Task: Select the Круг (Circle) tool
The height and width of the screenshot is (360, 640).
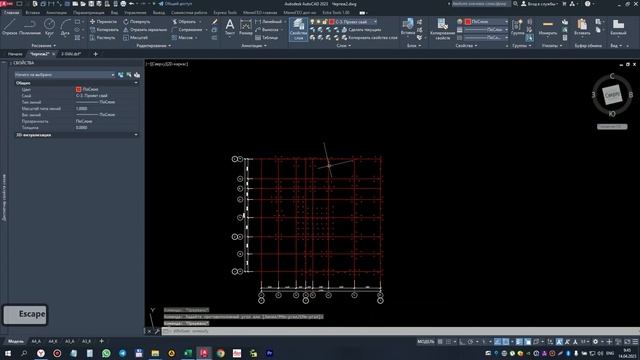Action: click(49, 27)
